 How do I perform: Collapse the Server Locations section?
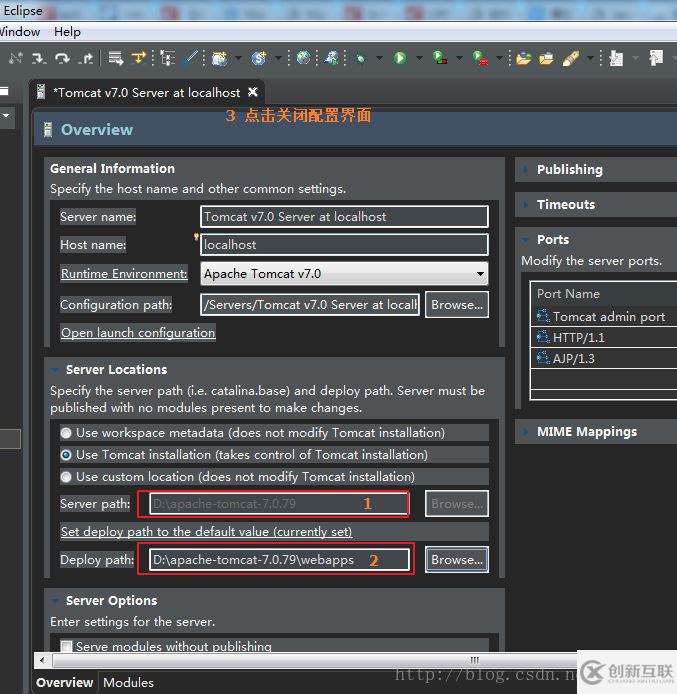(x=55, y=370)
